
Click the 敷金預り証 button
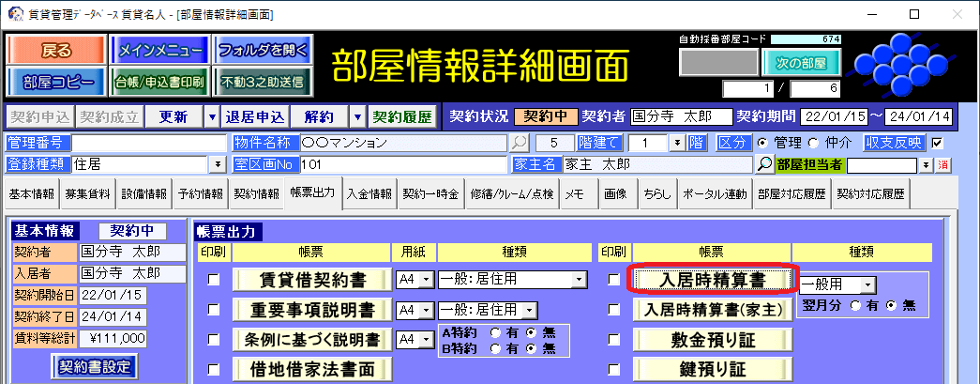coord(712,340)
